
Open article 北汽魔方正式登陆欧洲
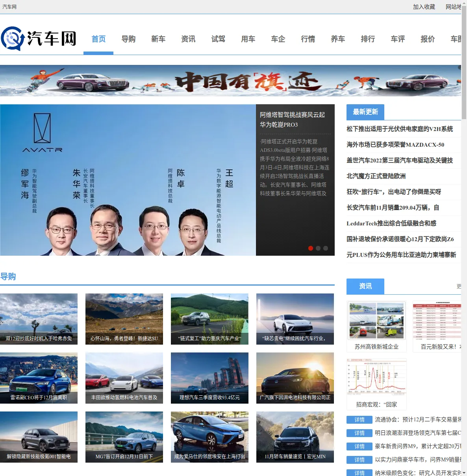[x=376, y=176]
